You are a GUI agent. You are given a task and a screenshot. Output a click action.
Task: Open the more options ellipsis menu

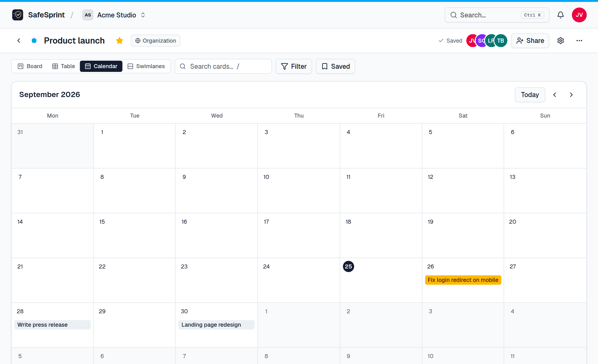tap(579, 41)
